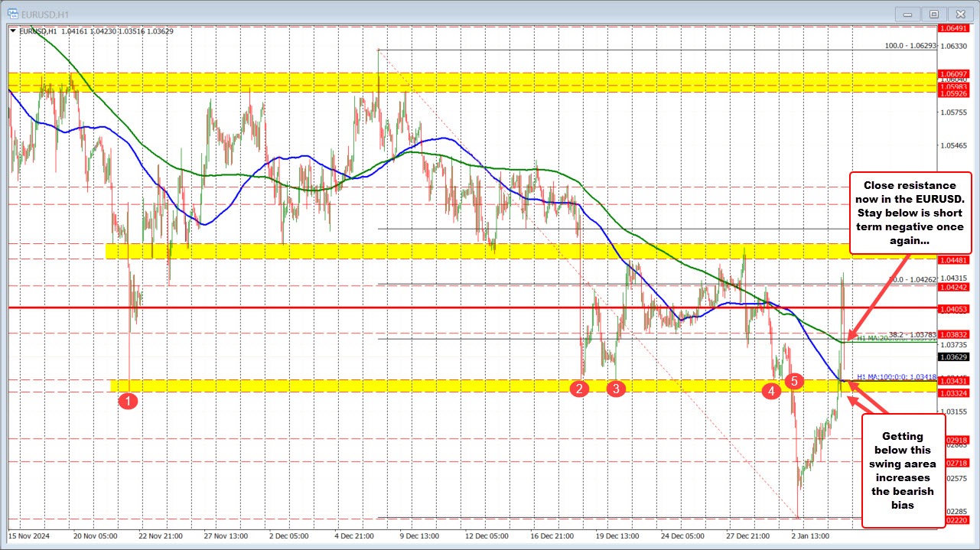Collapse the EURUSD,H1 quote display arrow
The image size is (980, 550).
[13, 31]
